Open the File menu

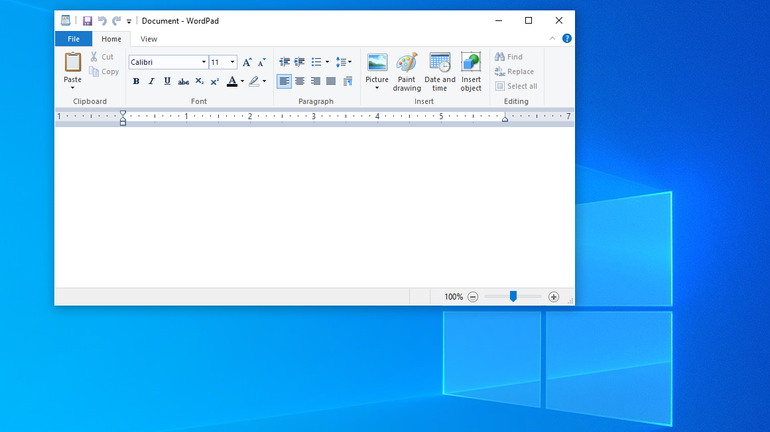pyautogui.click(x=73, y=39)
